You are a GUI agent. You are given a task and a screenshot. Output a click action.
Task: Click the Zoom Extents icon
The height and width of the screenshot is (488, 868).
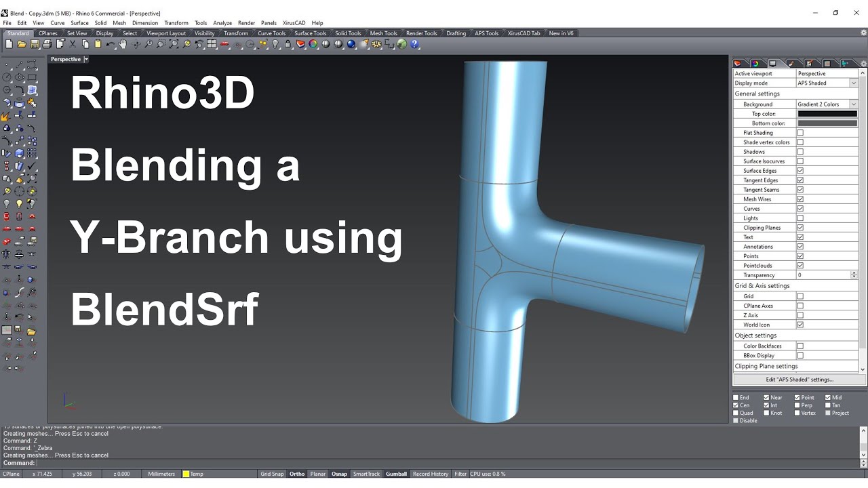click(174, 44)
